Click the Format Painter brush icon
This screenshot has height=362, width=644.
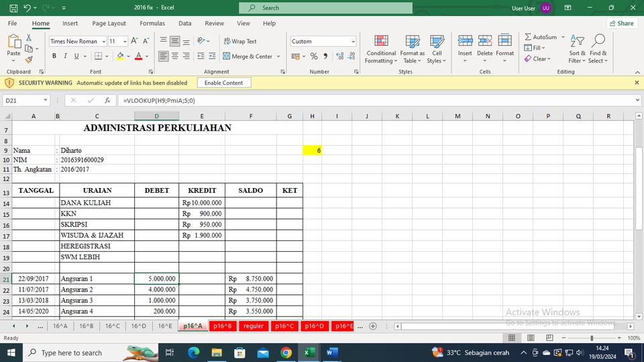29,60
